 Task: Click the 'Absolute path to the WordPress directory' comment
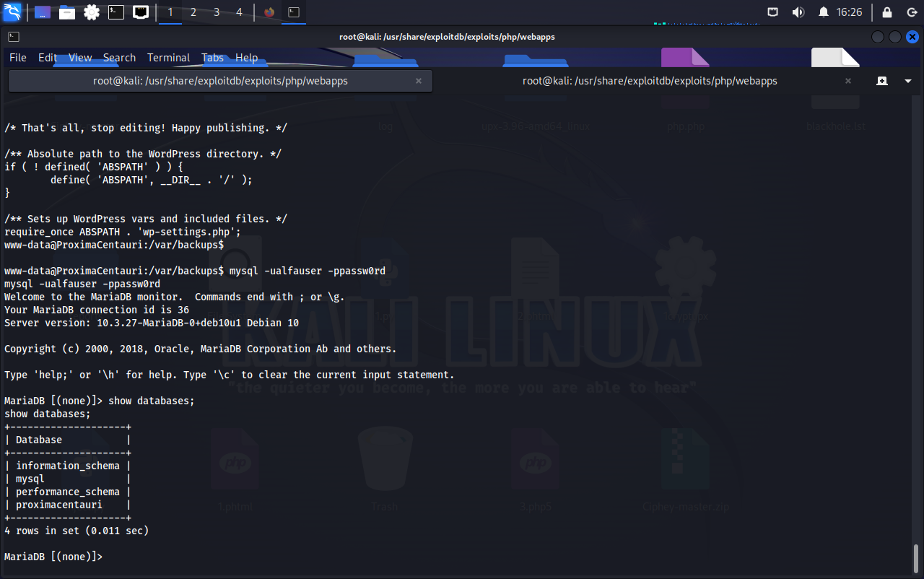tap(143, 154)
